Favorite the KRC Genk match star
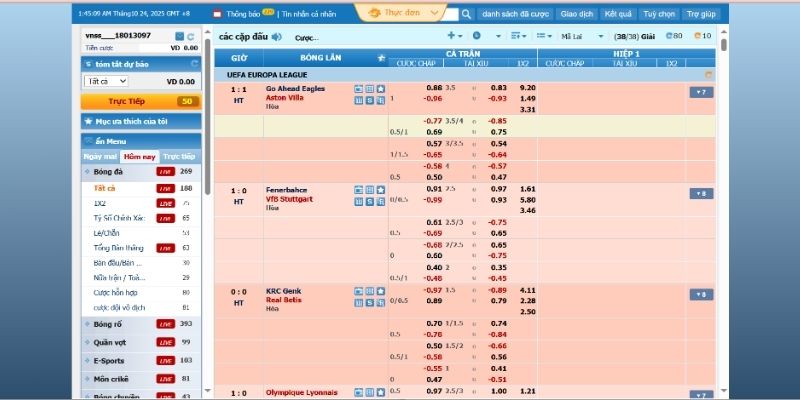Screen dimensions: 800x400 [x=380, y=290]
